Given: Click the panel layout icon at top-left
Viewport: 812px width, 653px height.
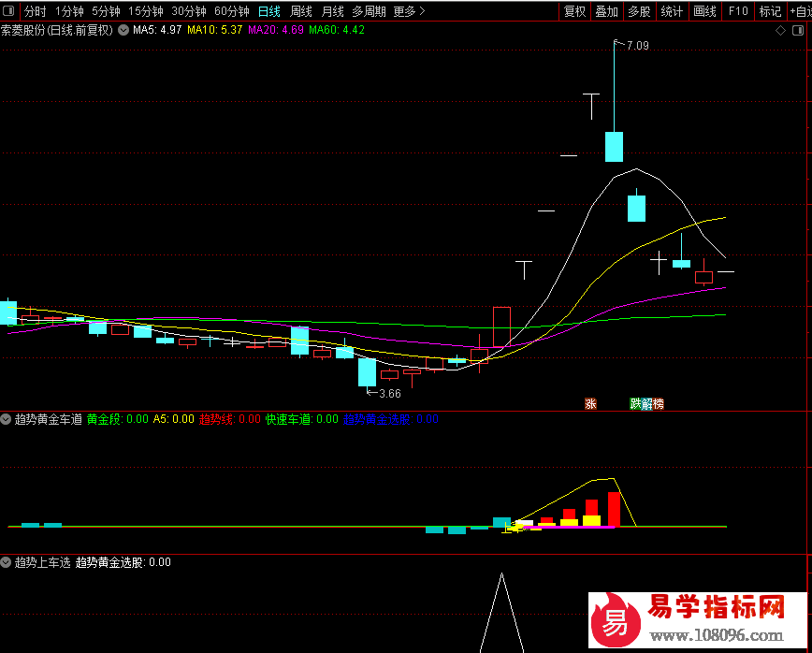Looking at the screenshot, I should coord(8,12).
